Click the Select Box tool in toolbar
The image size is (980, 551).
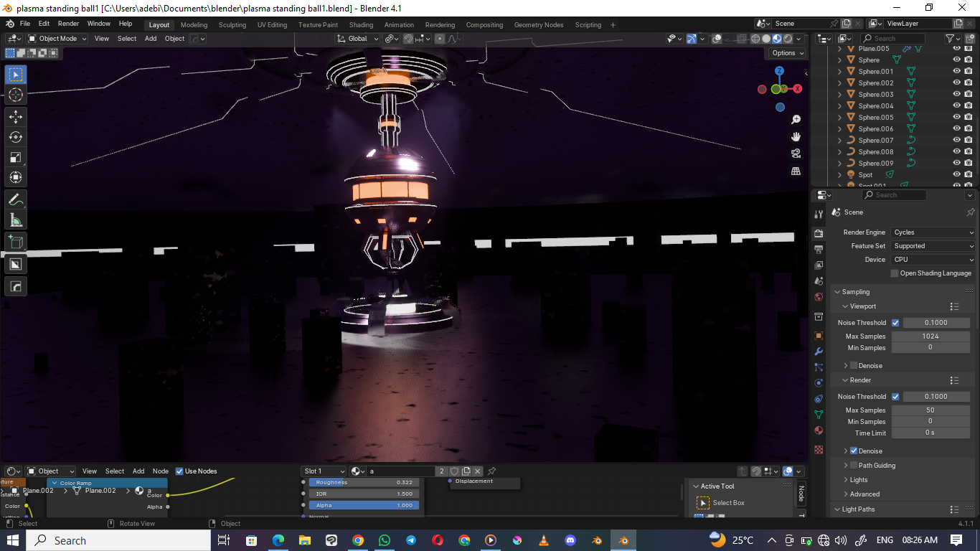tap(16, 75)
